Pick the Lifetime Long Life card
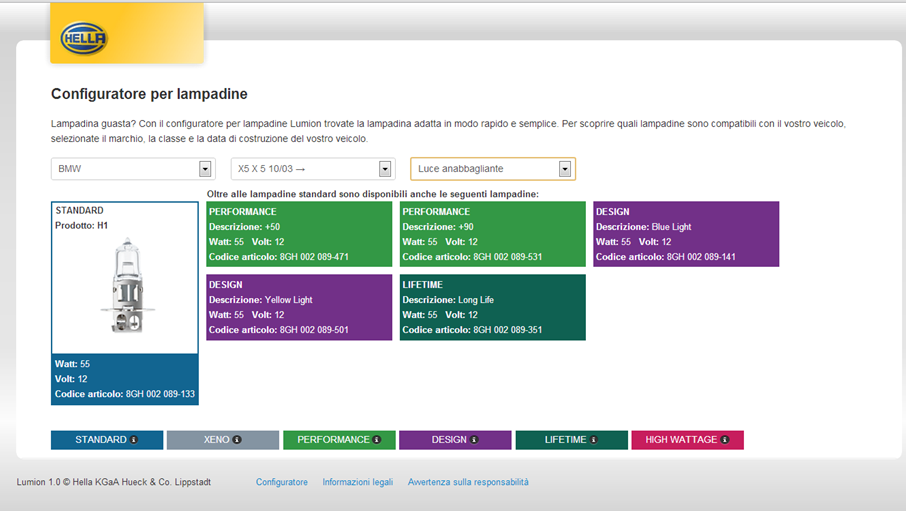Viewport: 906px width, 511px height. click(492, 307)
